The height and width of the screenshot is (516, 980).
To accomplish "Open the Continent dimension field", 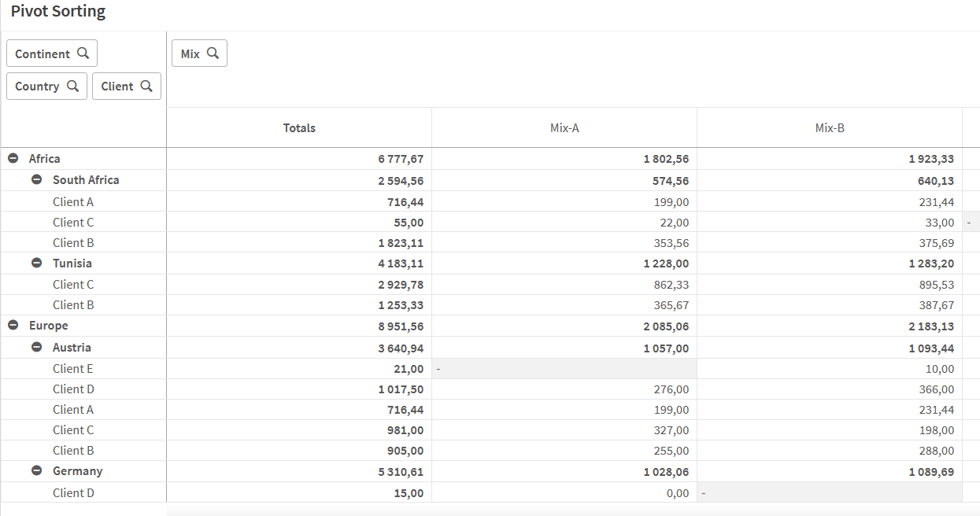I will click(x=43, y=53).
